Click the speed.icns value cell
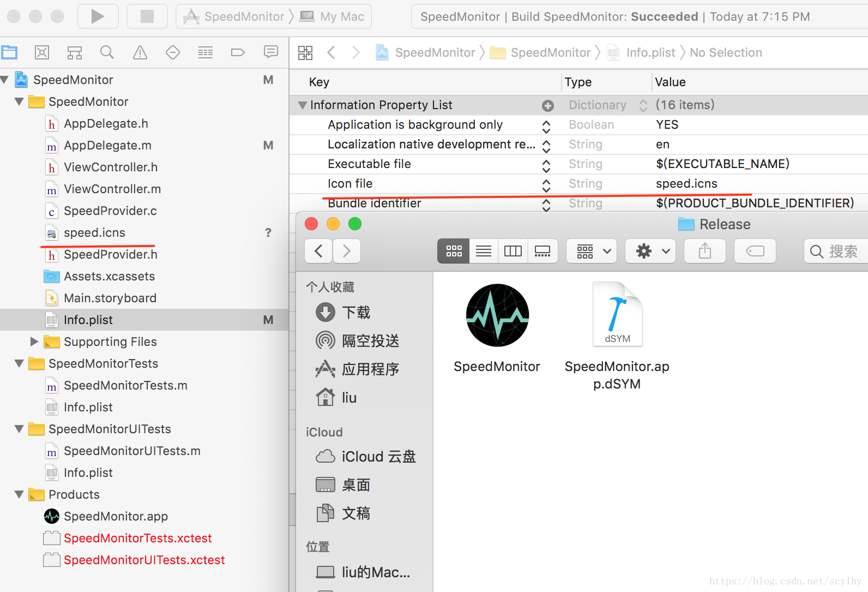 [x=686, y=184]
